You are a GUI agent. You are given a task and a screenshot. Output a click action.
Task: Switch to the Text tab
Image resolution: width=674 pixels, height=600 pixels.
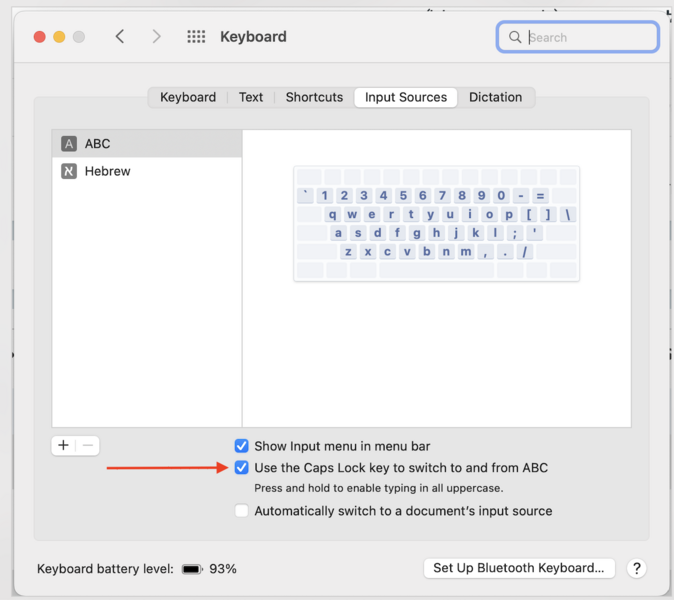251,97
